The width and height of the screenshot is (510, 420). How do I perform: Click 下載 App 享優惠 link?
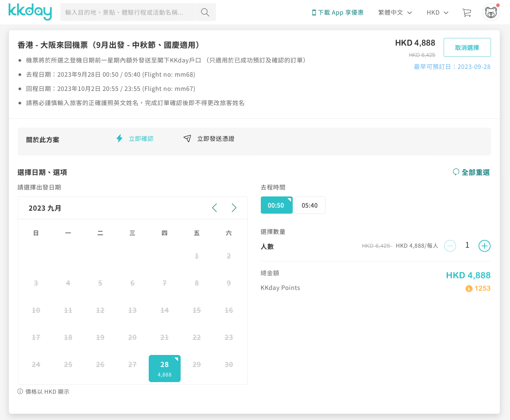338,12
